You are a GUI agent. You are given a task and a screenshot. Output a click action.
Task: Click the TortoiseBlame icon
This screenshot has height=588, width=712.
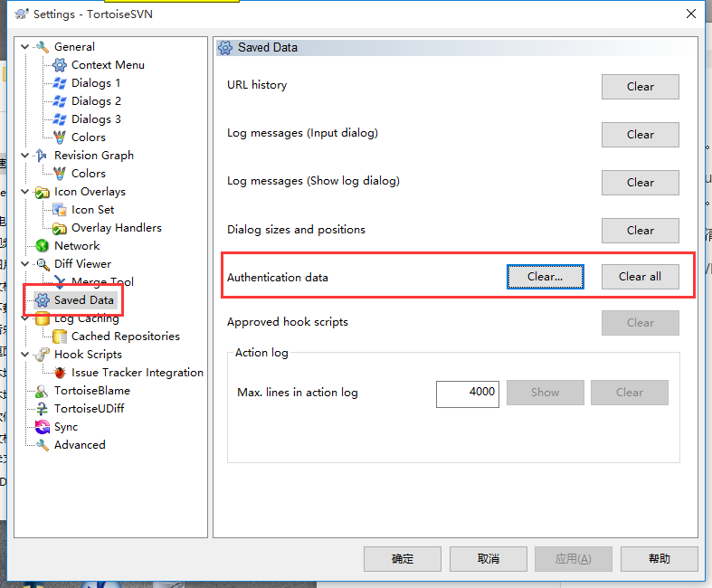click(x=43, y=391)
